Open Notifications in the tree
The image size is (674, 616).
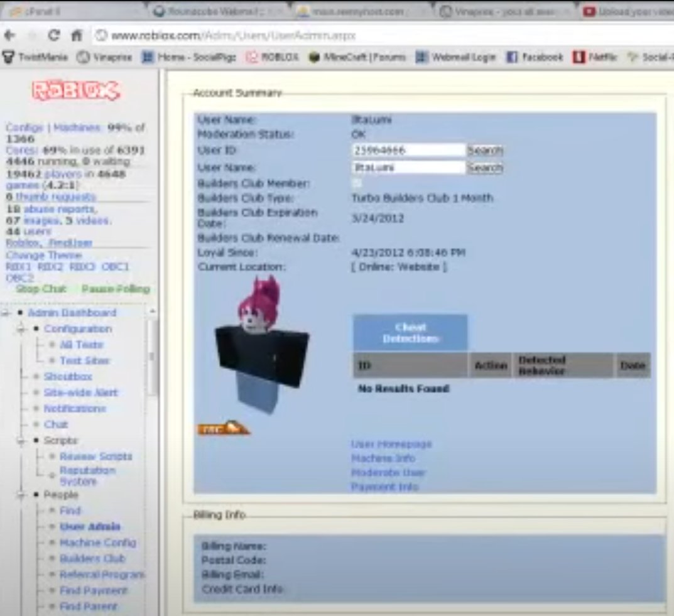coord(75,408)
